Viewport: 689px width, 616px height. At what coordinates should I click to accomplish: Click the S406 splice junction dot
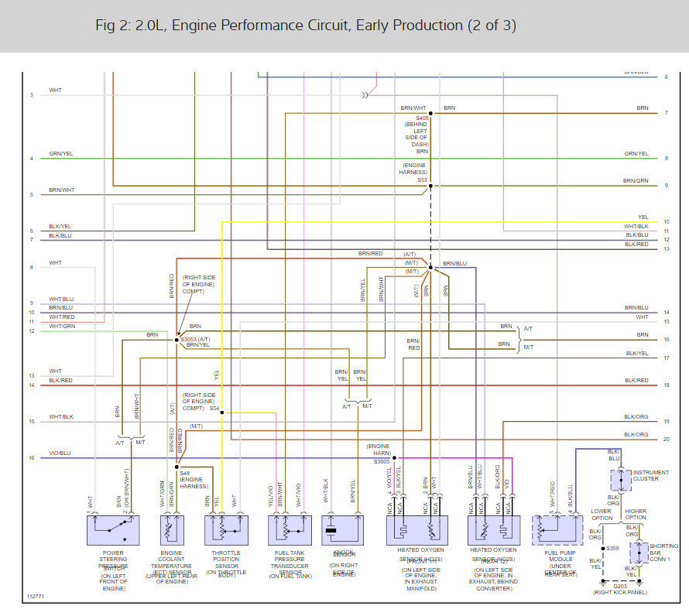pyautogui.click(x=430, y=113)
